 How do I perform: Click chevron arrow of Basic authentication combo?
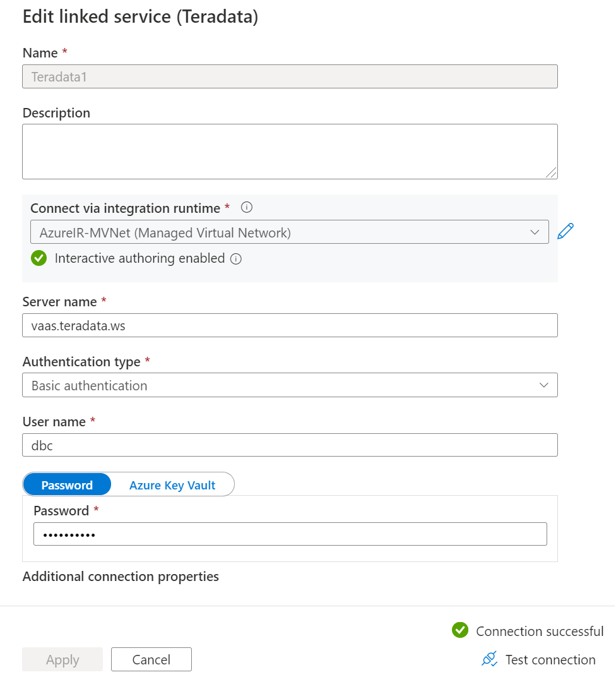click(543, 385)
